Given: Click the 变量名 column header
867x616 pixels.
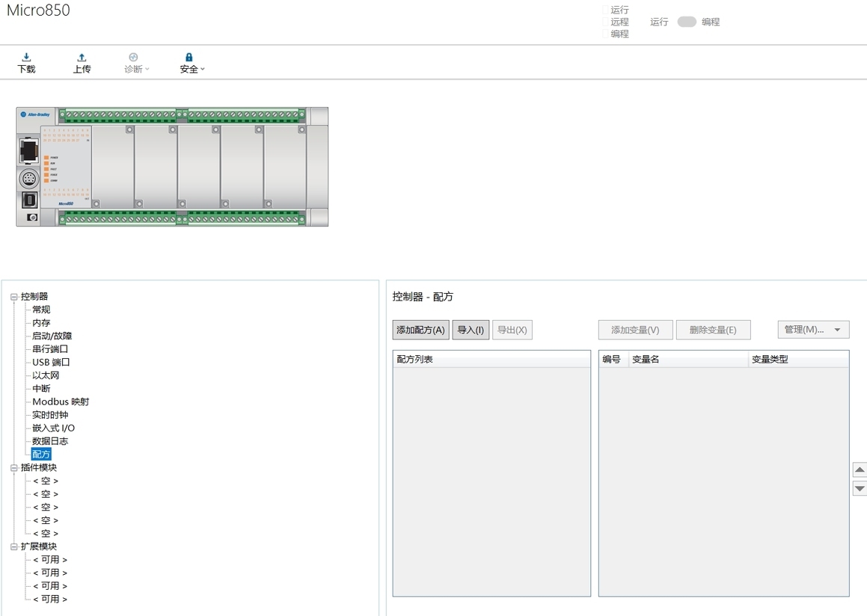Looking at the screenshot, I should [x=688, y=359].
